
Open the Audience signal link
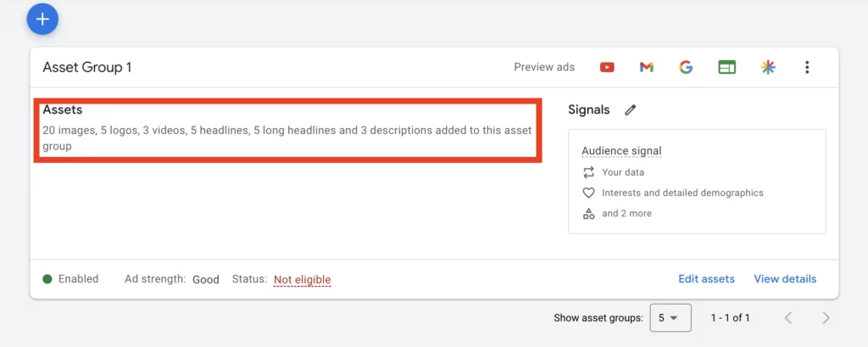coord(621,151)
